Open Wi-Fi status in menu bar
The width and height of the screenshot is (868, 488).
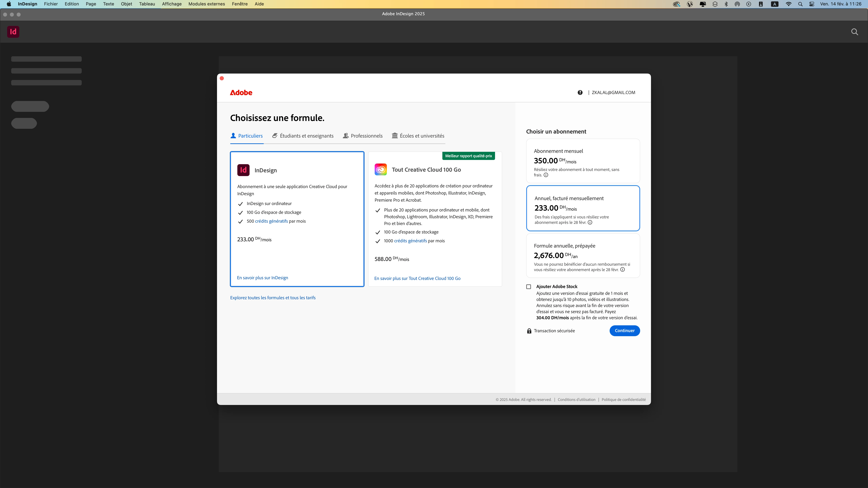788,4
